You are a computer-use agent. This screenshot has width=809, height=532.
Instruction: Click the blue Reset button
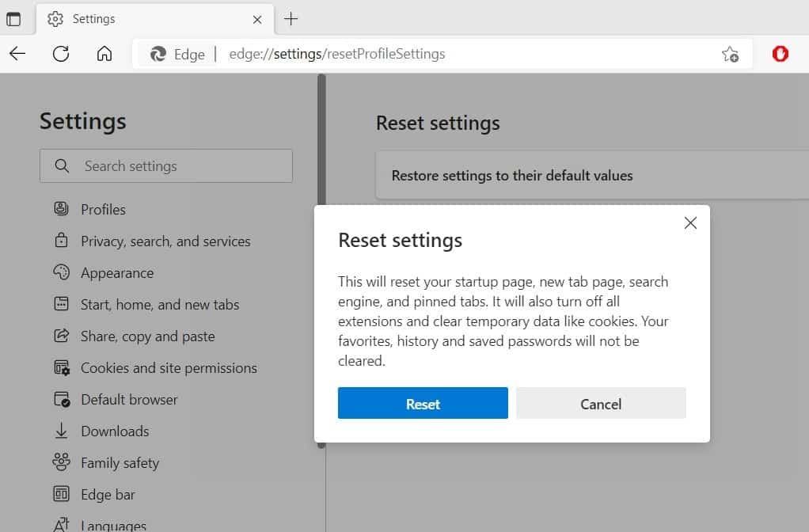click(423, 404)
